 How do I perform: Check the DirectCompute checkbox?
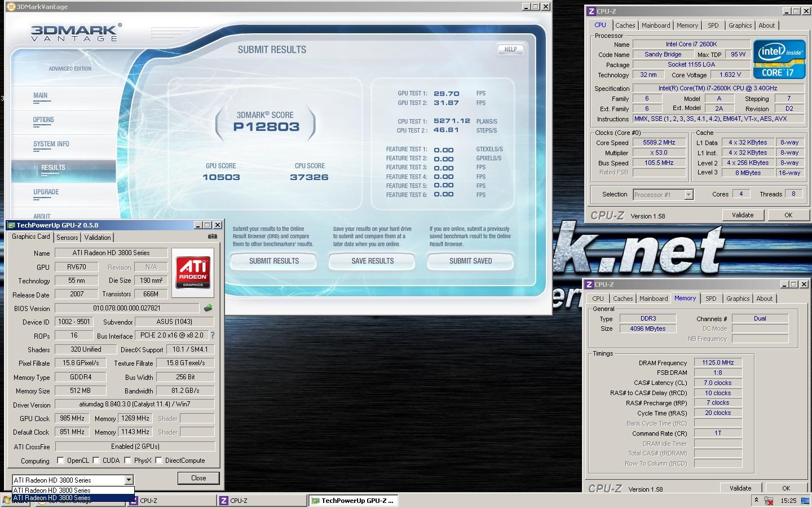pos(158,461)
